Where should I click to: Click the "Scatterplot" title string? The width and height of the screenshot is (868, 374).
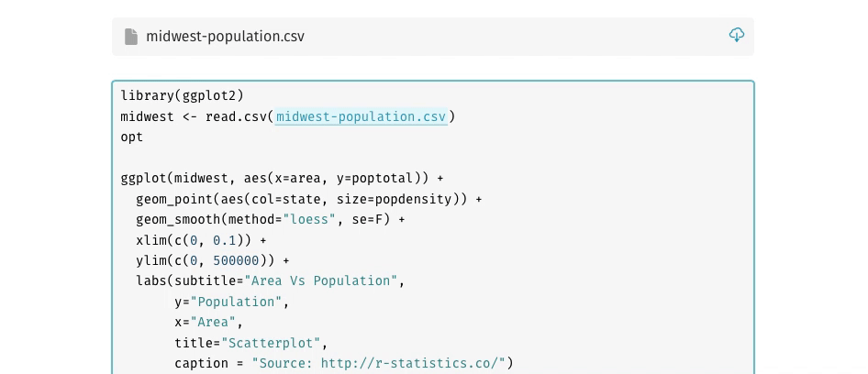(270, 343)
